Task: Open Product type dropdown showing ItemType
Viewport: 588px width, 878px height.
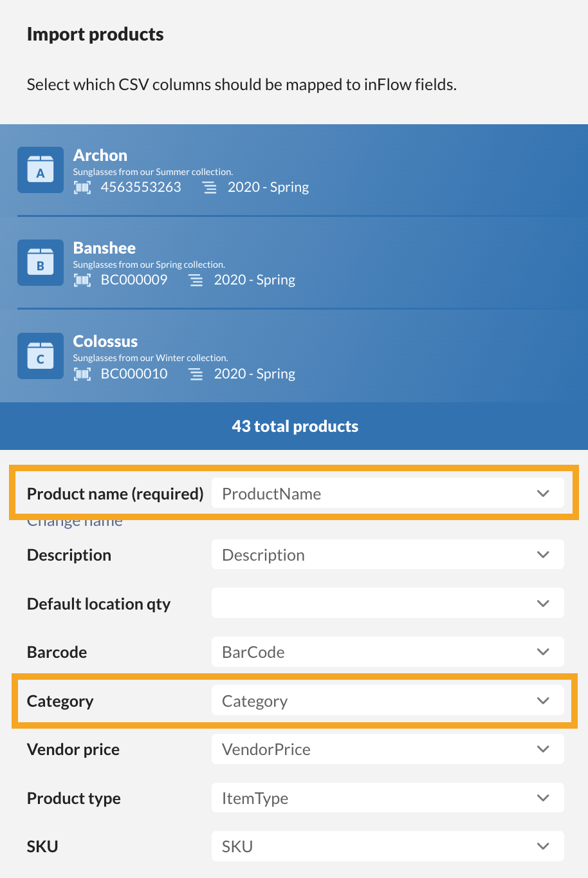Action: [x=387, y=798]
